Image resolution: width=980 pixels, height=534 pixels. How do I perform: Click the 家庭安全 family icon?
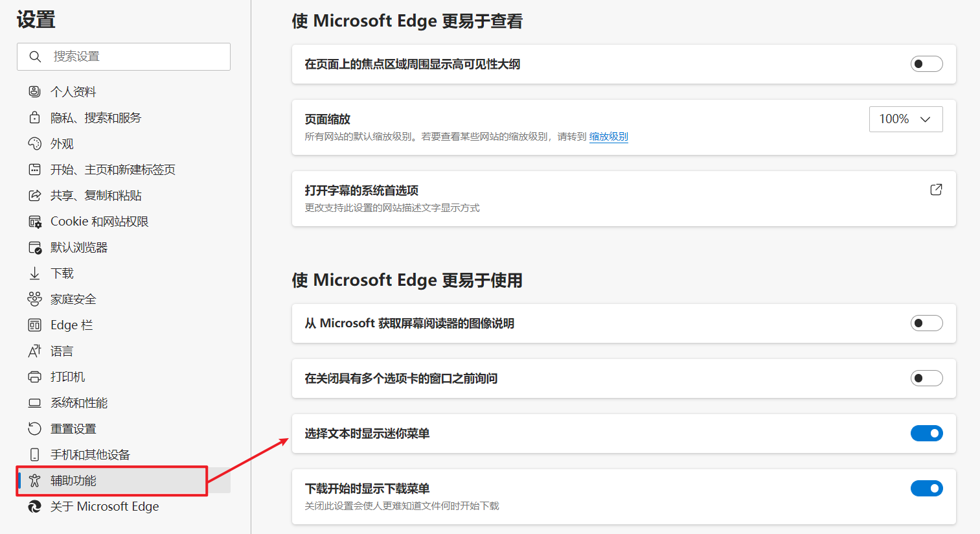pyautogui.click(x=35, y=299)
